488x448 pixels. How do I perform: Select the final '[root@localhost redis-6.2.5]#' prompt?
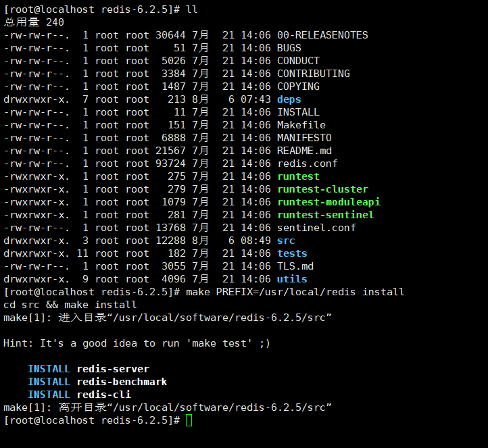(x=92, y=420)
